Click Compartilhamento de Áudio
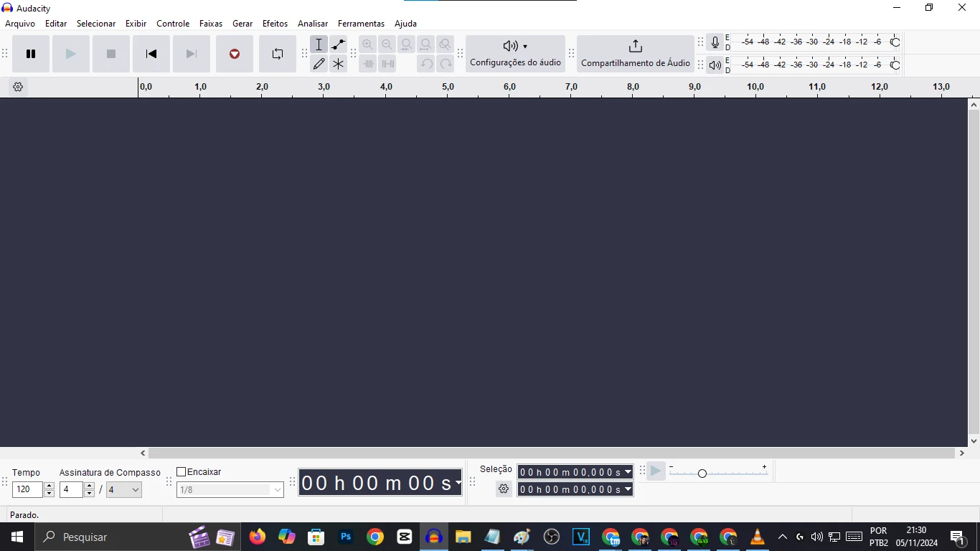 point(636,54)
